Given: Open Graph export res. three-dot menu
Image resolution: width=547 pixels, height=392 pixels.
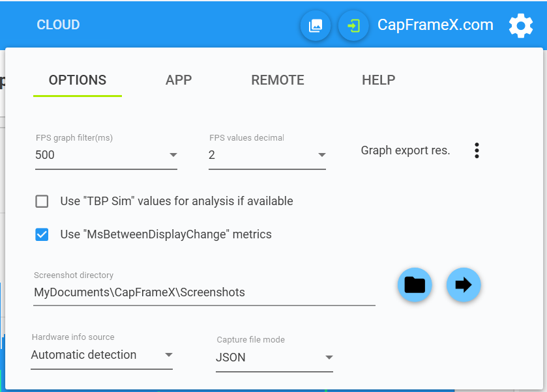Looking at the screenshot, I should (x=477, y=151).
